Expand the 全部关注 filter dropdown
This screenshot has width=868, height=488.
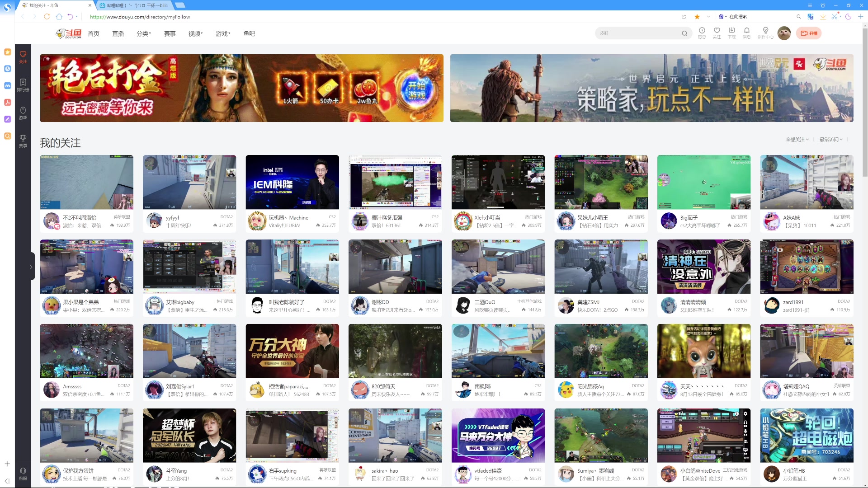point(797,140)
